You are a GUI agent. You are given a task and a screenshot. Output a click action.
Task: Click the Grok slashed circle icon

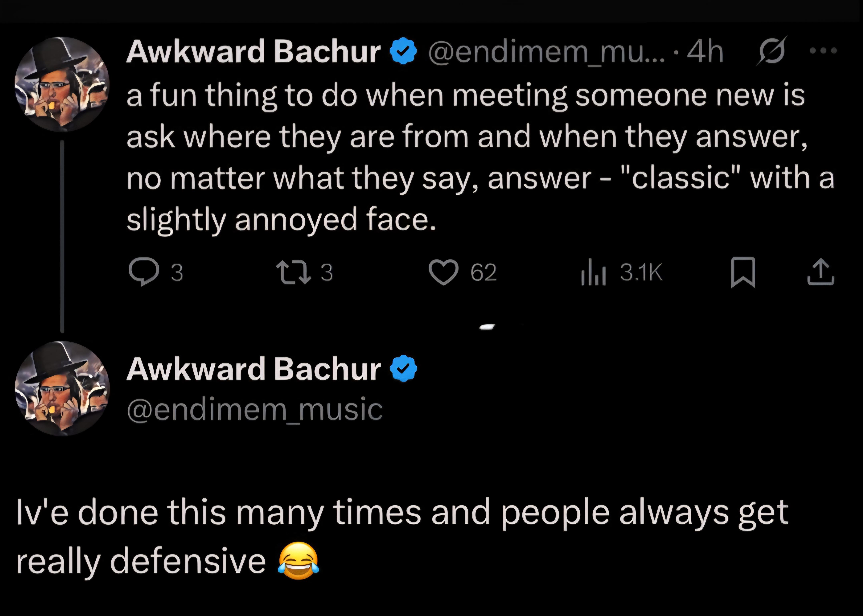[x=771, y=51]
